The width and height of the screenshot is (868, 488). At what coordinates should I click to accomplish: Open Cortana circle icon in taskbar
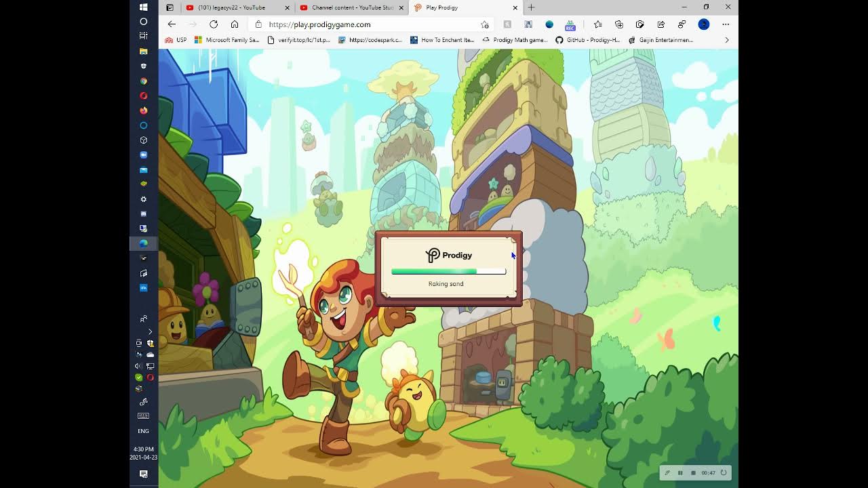point(143,22)
